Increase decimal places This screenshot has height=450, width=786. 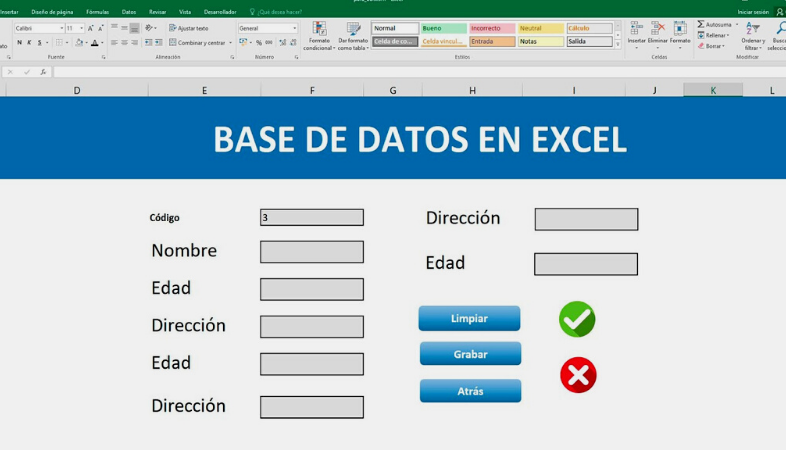(x=283, y=43)
